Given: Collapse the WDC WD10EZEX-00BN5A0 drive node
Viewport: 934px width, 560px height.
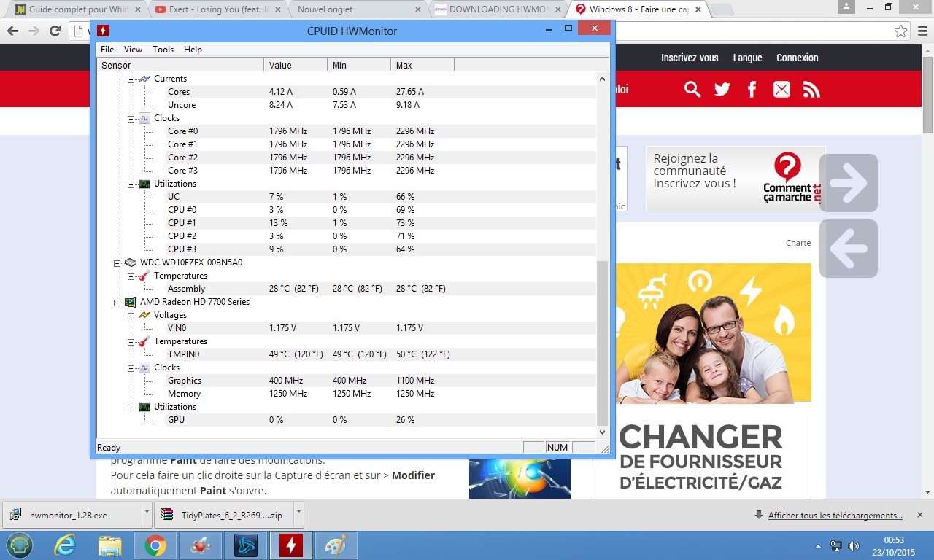Looking at the screenshot, I should [x=117, y=262].
